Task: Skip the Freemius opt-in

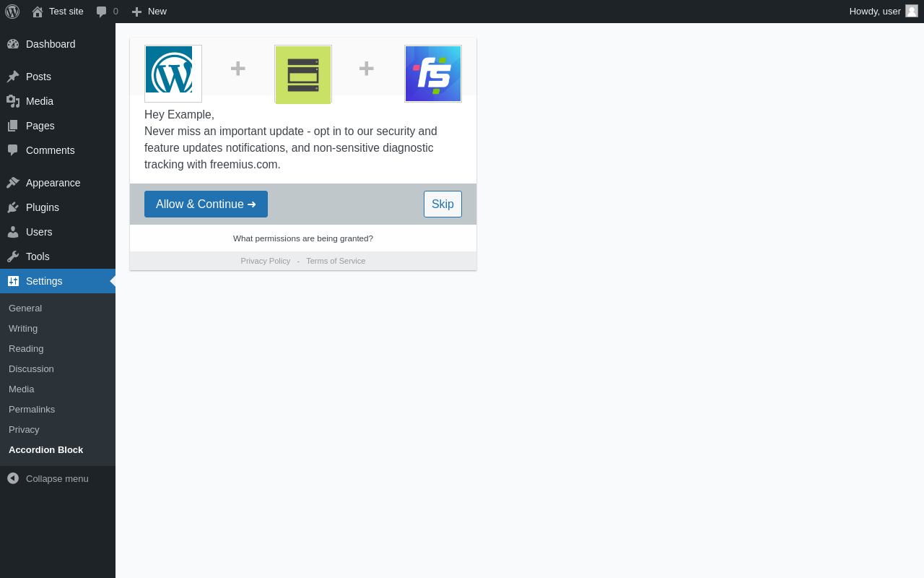Action: click(443, 204)
